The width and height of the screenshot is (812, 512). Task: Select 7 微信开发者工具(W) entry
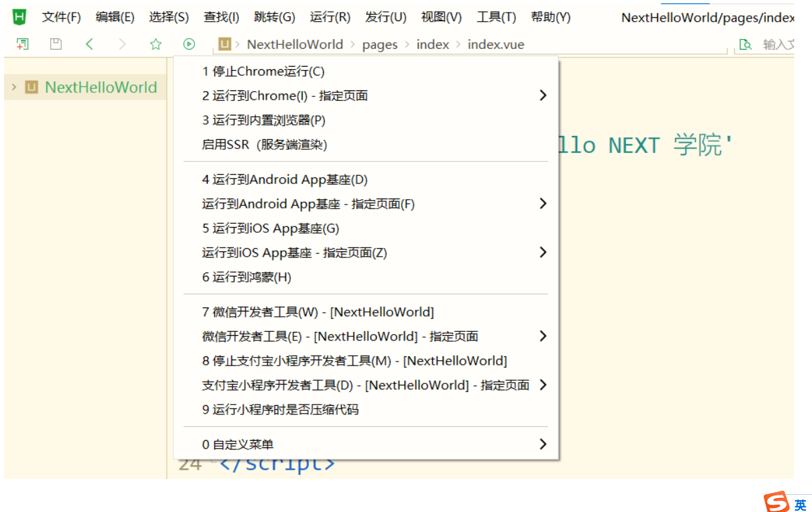[x=366, y=312]
